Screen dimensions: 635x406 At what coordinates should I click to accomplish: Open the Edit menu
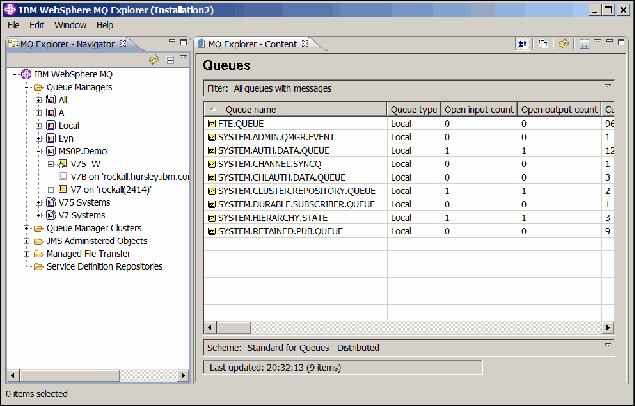pyautogui.click(x=36, y=25)
